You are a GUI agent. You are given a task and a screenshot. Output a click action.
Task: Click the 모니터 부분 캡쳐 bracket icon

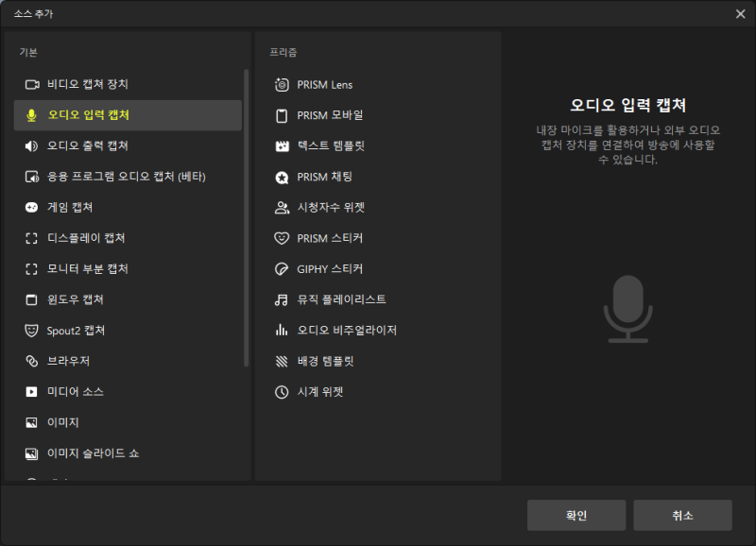(32, 269)
